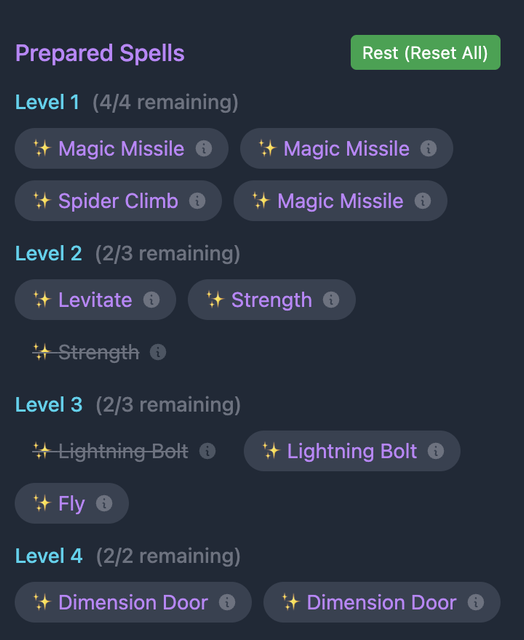The height and width of the screenshot is (640, 524).
Task: Click the Level 4 heading
Action: click(x=49, y=556)
